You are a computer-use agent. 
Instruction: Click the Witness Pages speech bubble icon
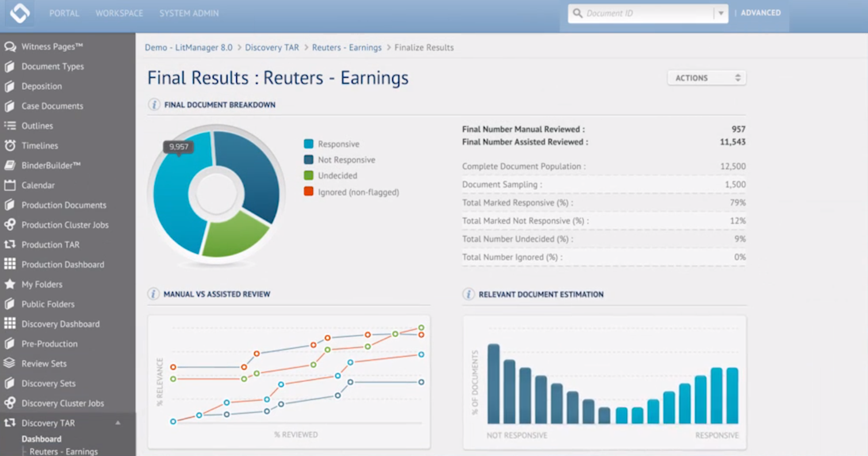coord(10,47)
